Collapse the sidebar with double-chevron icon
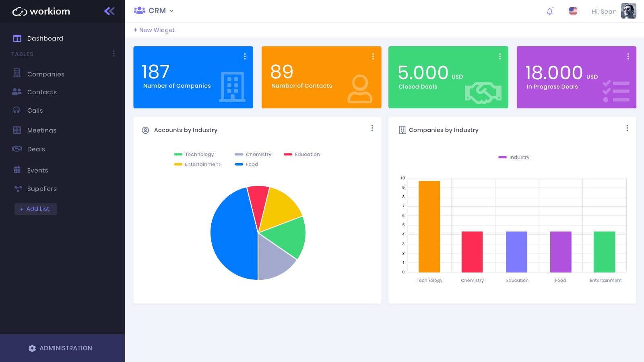This screenshot has width=644, height=362. coord(109,11)
